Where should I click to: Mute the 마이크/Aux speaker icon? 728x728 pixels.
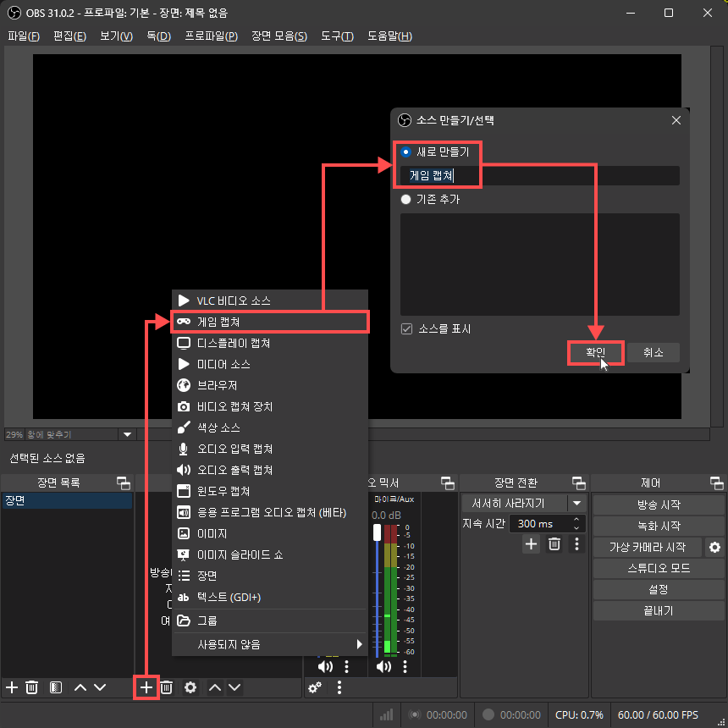tap(383, 667)
